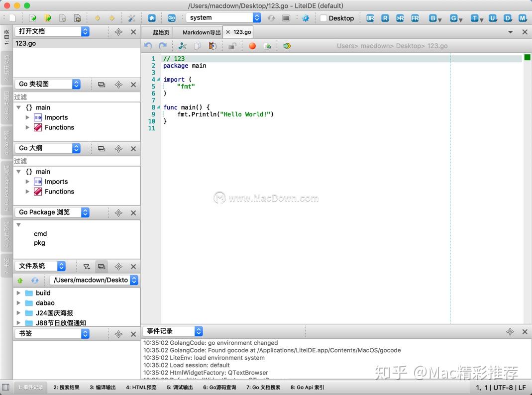
Task: Click the U icon in the build toolbar
Action: pos(493,18)
